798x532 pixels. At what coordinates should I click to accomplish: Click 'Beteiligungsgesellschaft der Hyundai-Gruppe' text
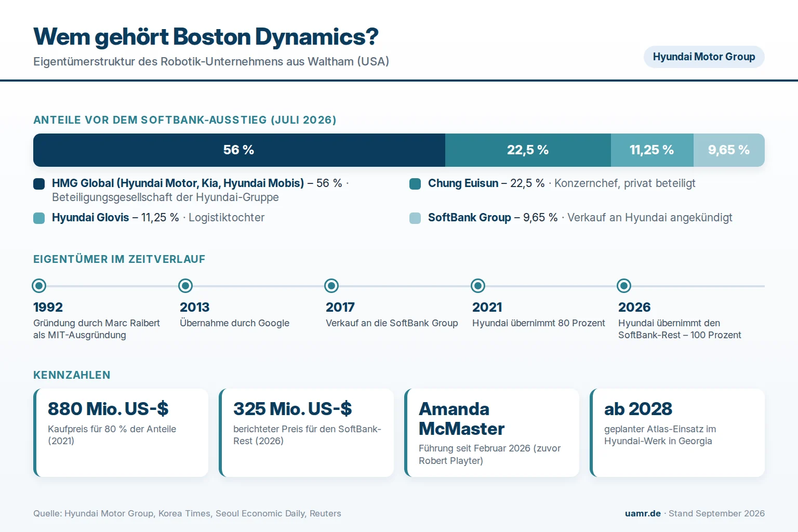(x=165, y=197)
